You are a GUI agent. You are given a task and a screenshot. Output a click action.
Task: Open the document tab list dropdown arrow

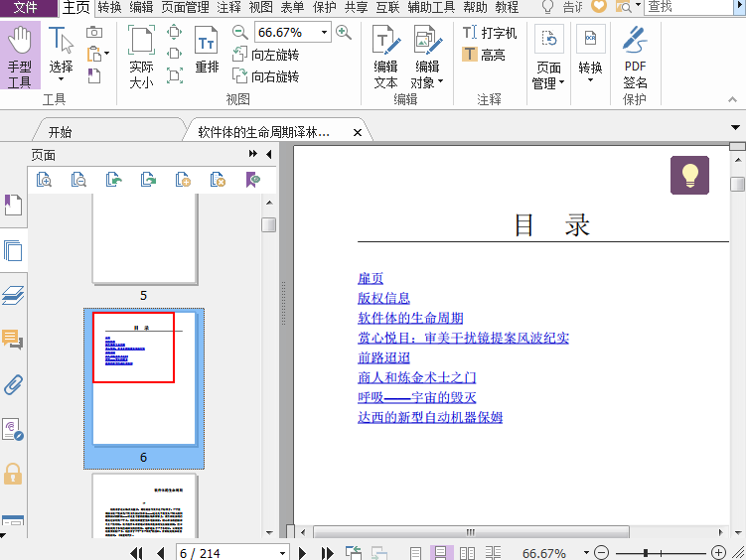coord(735,127)
